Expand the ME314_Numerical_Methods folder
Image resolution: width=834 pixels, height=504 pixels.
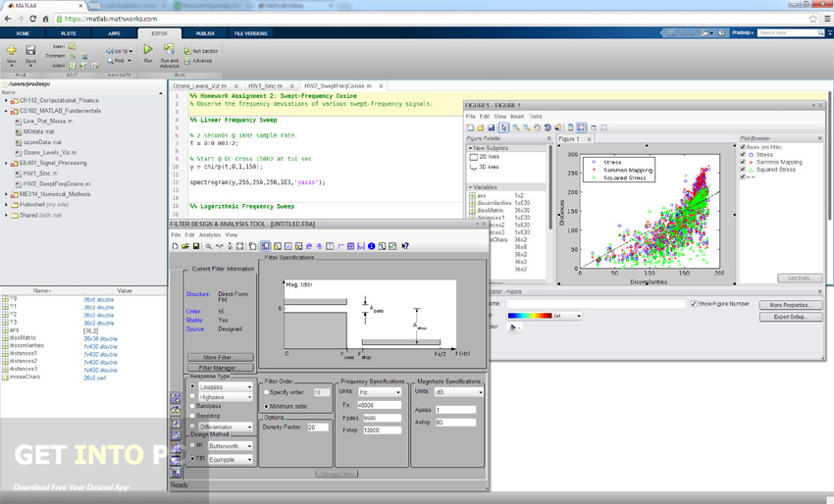[x=7, y=194]
